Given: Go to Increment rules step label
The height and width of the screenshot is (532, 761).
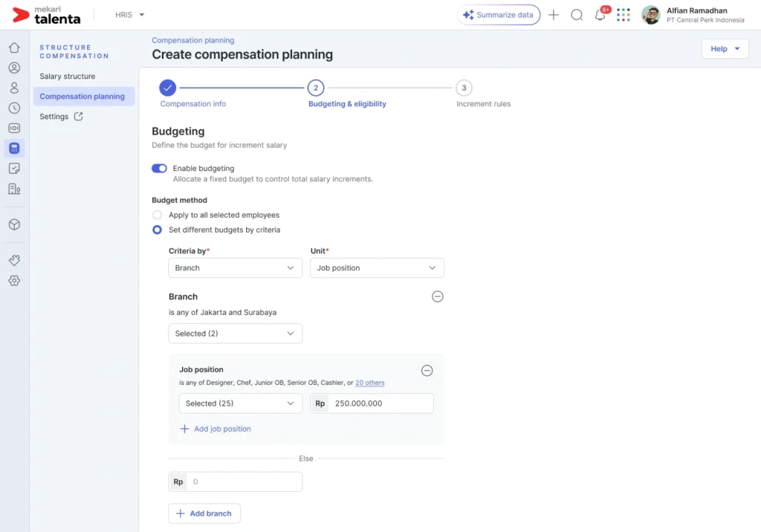Looking at the screenshot, I should click(483, 104).
